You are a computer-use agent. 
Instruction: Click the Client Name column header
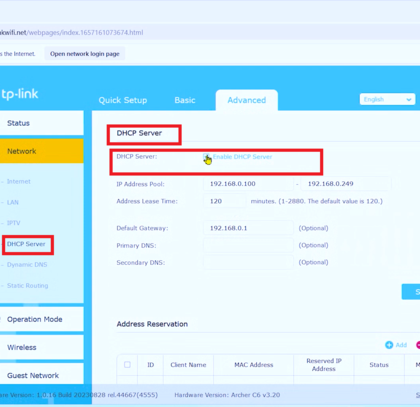pos(188,365)
